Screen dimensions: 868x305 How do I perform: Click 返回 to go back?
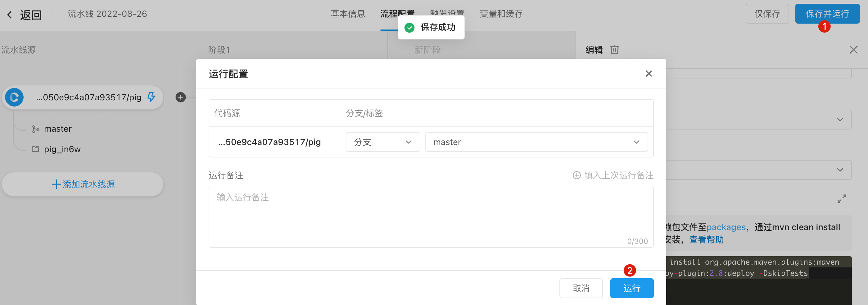click(31, 15)
